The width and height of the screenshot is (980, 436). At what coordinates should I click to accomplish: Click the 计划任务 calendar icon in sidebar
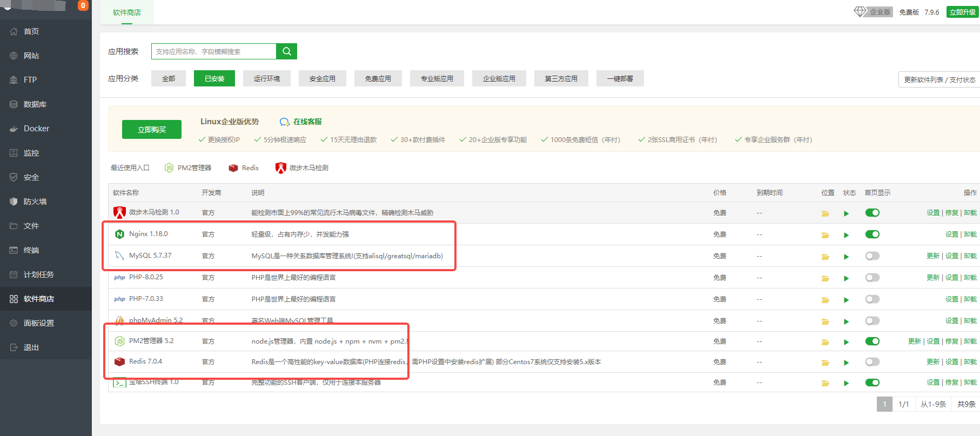(x=14, y=274)
